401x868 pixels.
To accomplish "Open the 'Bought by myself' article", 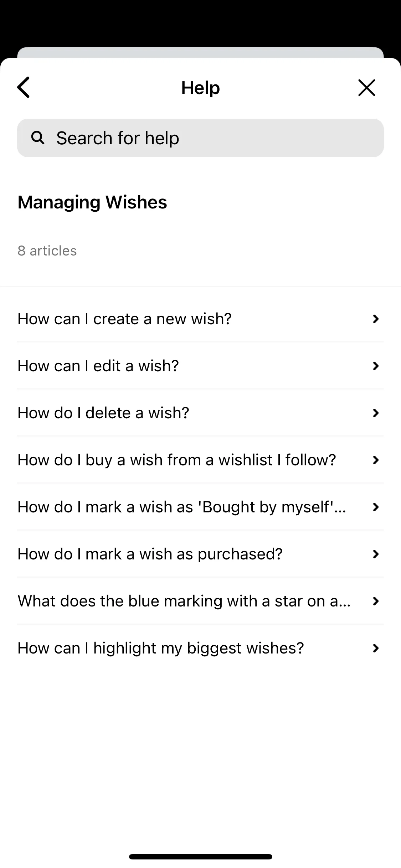I will coord(200,507).
